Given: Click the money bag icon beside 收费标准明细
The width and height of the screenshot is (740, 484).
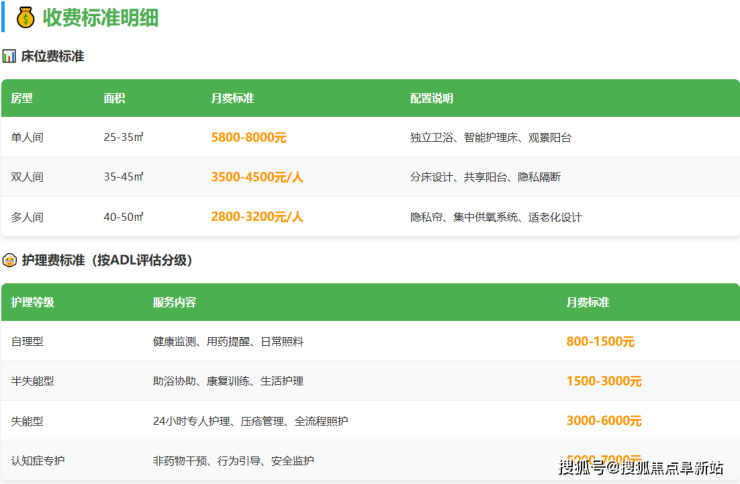Looking at the screenshot, I should point(25,18).
